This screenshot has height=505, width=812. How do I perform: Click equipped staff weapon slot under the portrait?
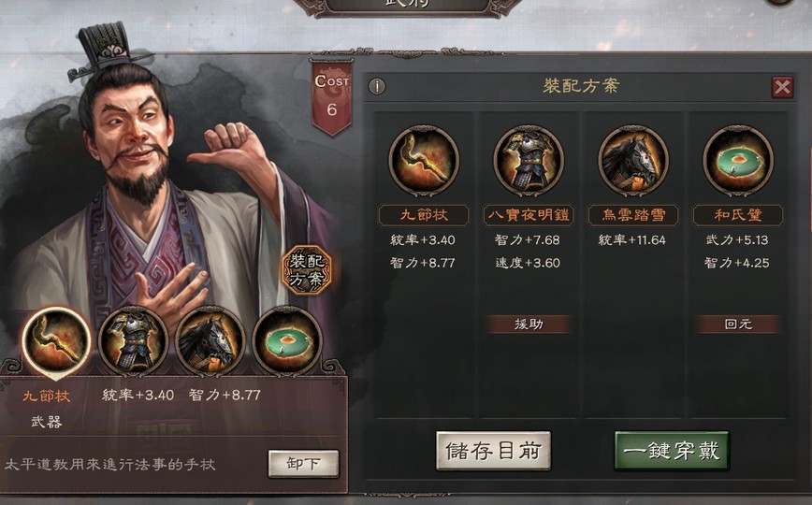point(56,340)
